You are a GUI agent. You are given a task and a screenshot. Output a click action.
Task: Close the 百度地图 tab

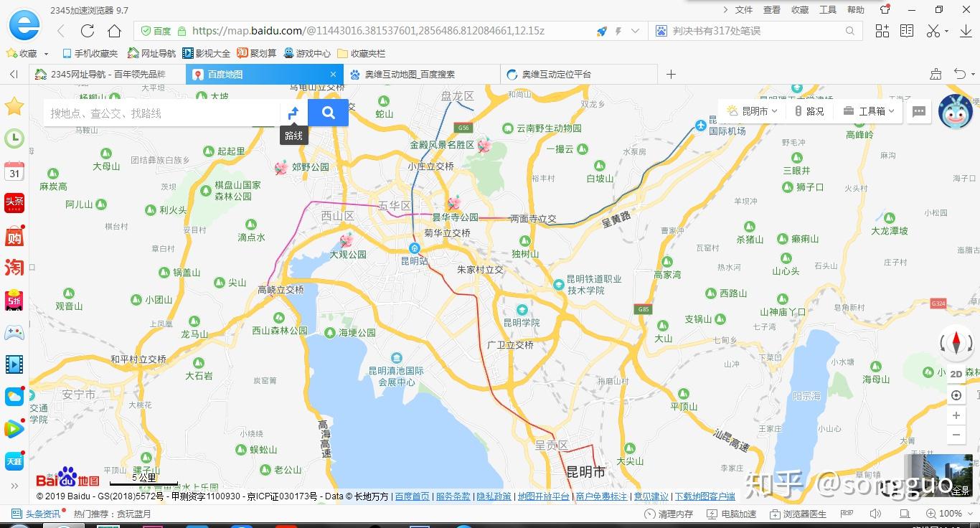click(333, 74)
